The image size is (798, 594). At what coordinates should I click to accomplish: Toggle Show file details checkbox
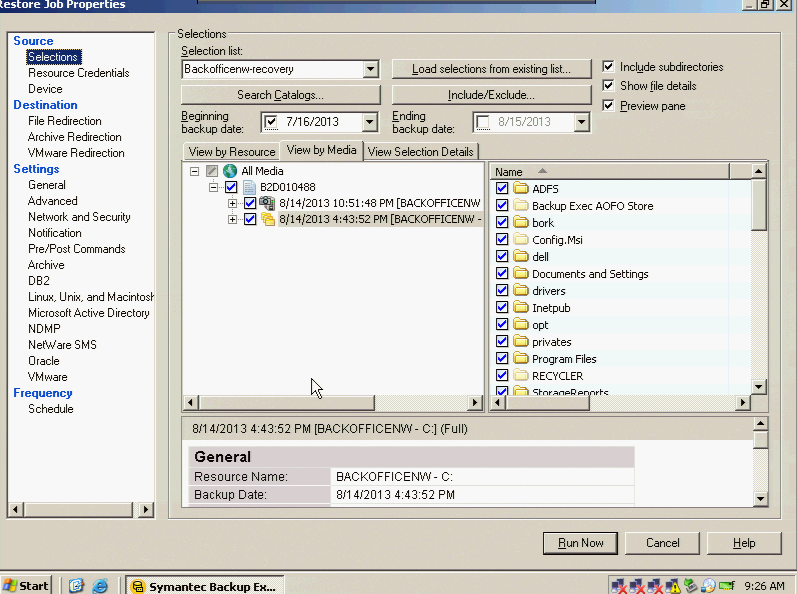pyautogui.click(x=608, y=86)
